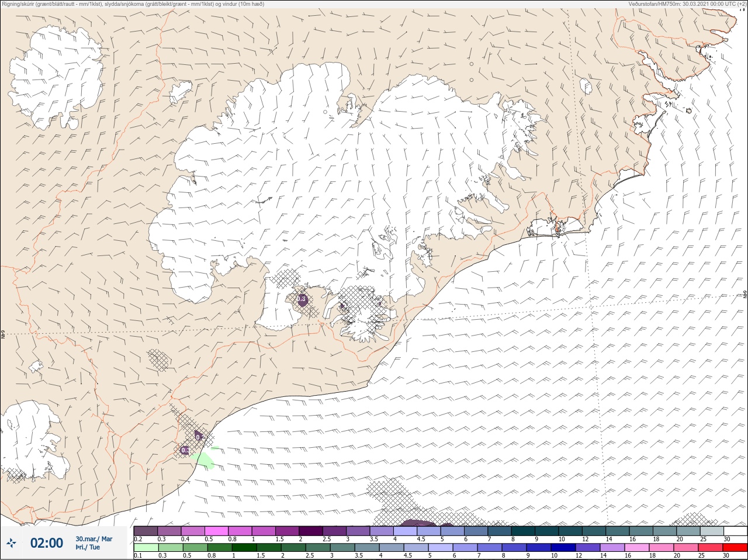Select lower legend dark green swatch at 1
Screen dimensions: 748x560
[x=244, y=548]
